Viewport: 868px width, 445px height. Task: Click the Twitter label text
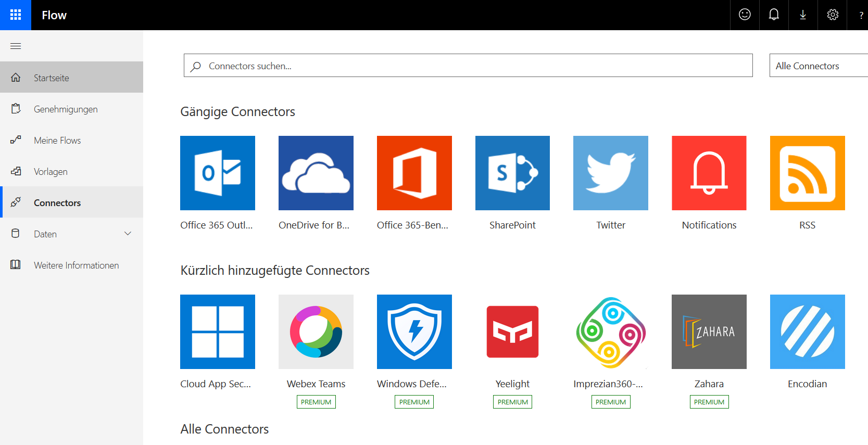[x=611, y=225]
